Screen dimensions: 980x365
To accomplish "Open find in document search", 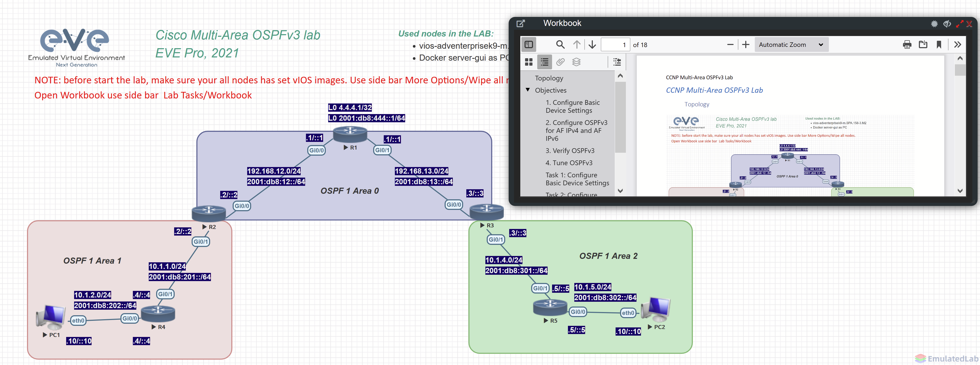I will 560,44.
